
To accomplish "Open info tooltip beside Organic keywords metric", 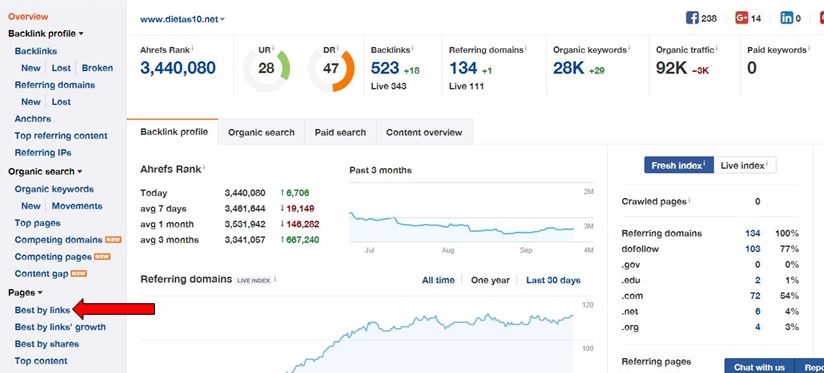I will pyautogui.click(x=629, y=49).
